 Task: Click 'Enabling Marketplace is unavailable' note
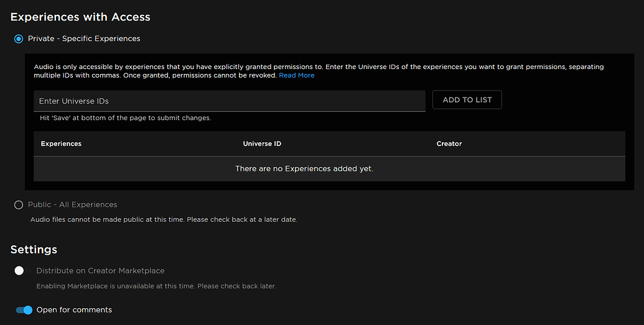click(156, 286)
